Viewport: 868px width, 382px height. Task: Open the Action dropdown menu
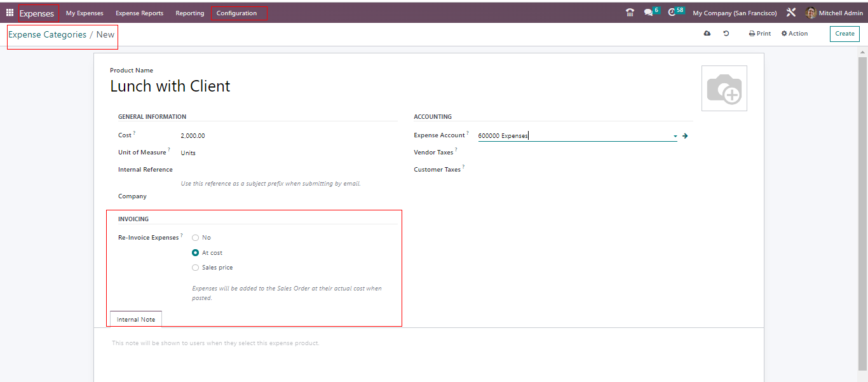point(795,34)
